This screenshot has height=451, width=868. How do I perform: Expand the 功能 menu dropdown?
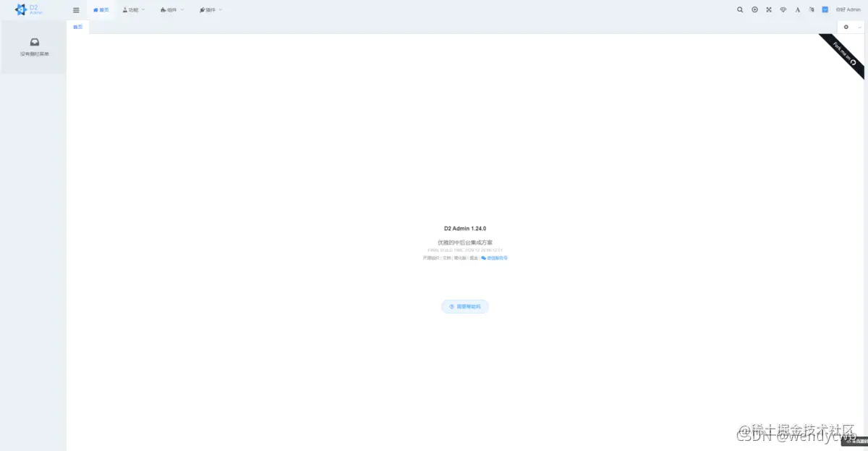134,10
